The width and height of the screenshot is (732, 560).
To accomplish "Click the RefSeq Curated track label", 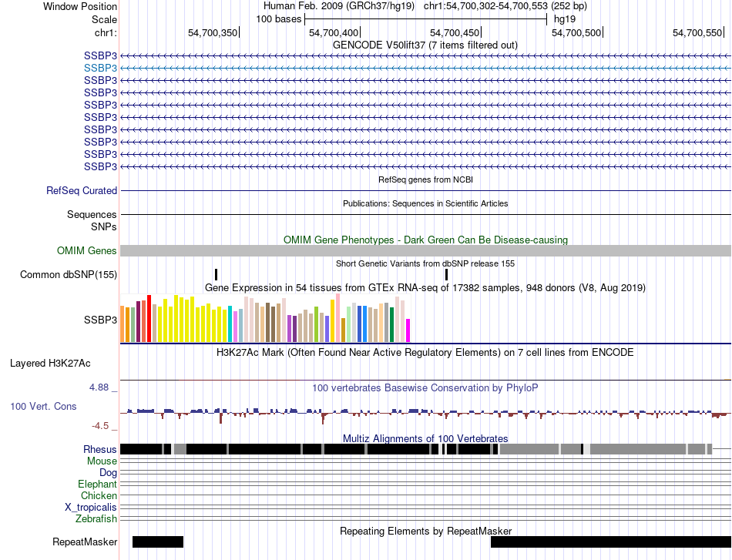I will click(x=82, y=191).
